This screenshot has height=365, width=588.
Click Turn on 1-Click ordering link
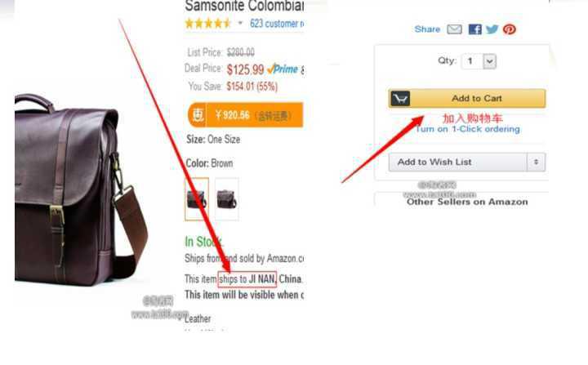click(468, 129)
